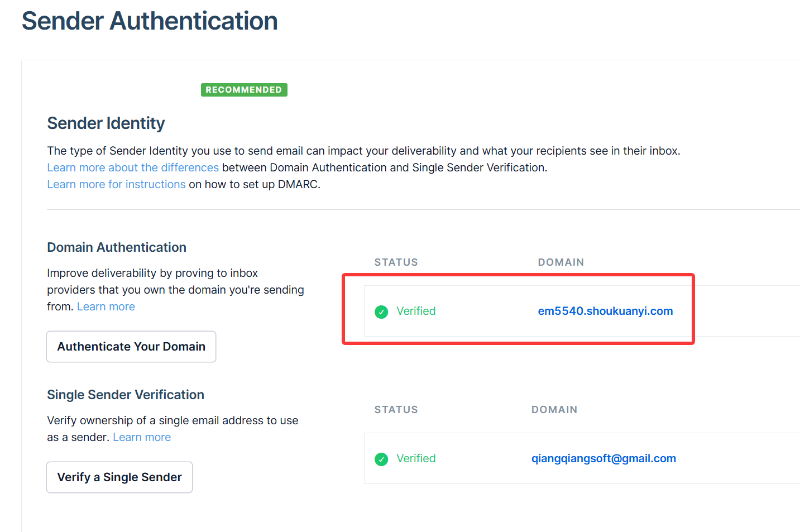800x532 pixels.
Task: Follow the 'Learn more about the differences' link
Action: click(133, 167)
